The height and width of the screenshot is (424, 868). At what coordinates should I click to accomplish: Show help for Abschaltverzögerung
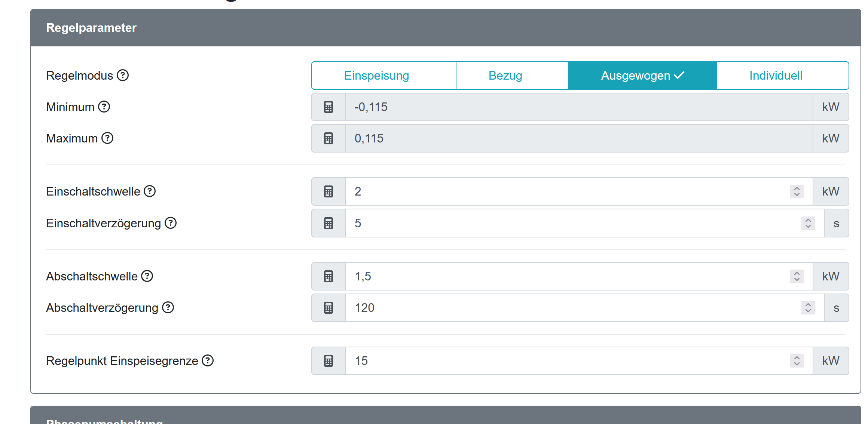pos(168,308)
